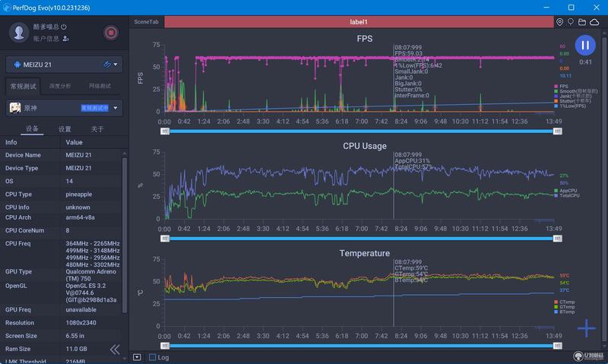
Task: Click left handle of Temperature range slider
Action: pos(165,346)
